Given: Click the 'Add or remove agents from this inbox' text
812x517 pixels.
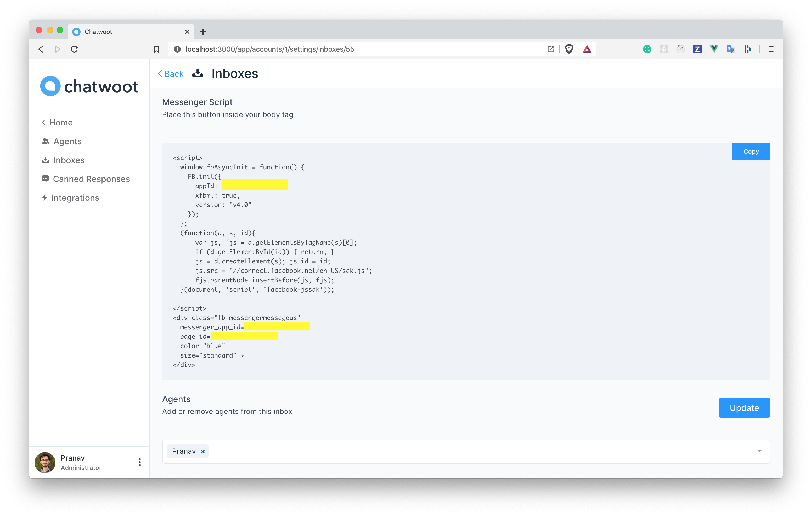Looking at the screenshot, I should pyautogui.click(x=227, y=411).
